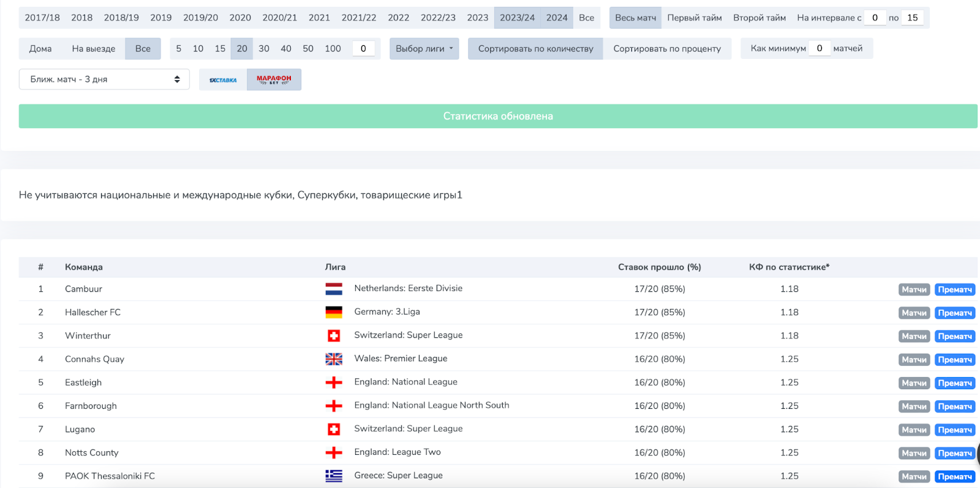
Task: Click league England: National League North South
Action: pos(432,405)
